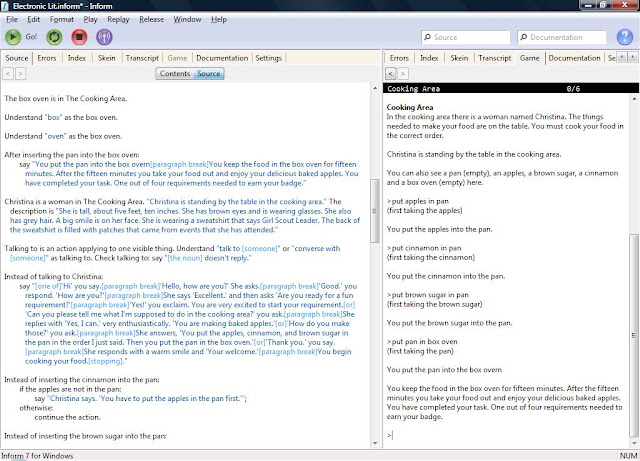640x461 pixels.
Task: Open the Format menu
Action: (62, 19)
